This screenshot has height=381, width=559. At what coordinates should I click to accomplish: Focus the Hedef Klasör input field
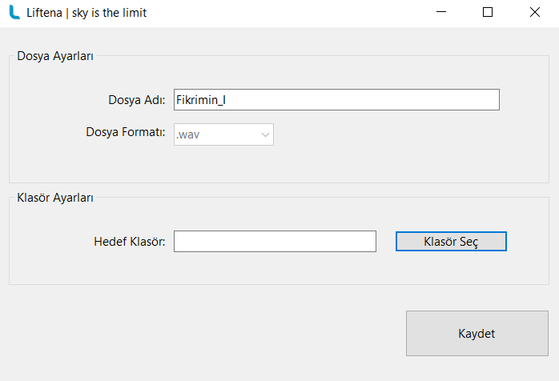coord(275,241)
